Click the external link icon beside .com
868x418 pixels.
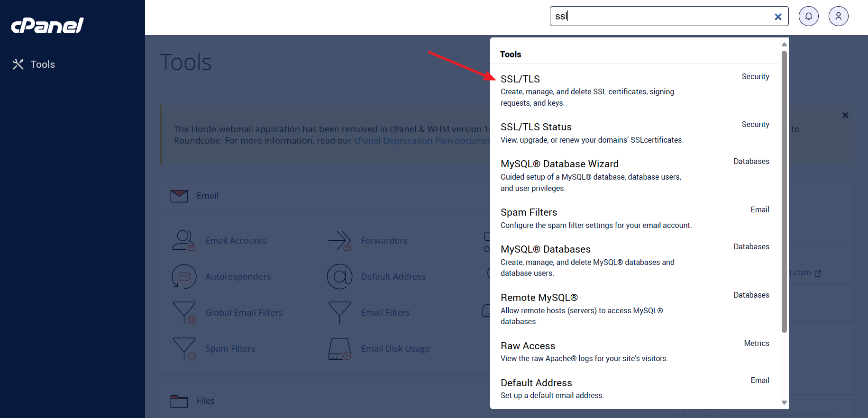click(818, 273)
